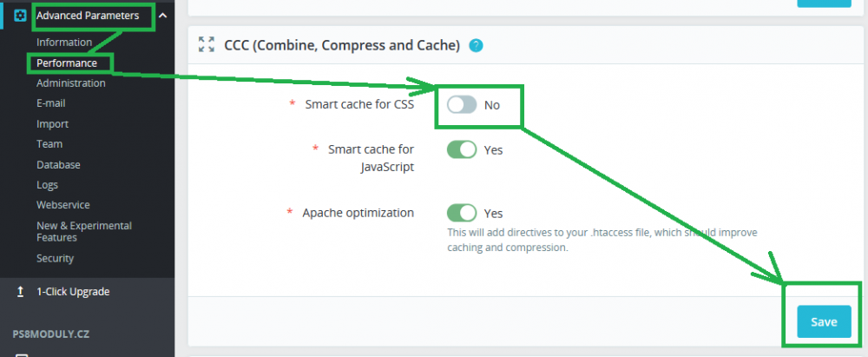Turn off Apache optimization switch
The width and height of the screenshot is (868, 357).
(x=462, y=213)
